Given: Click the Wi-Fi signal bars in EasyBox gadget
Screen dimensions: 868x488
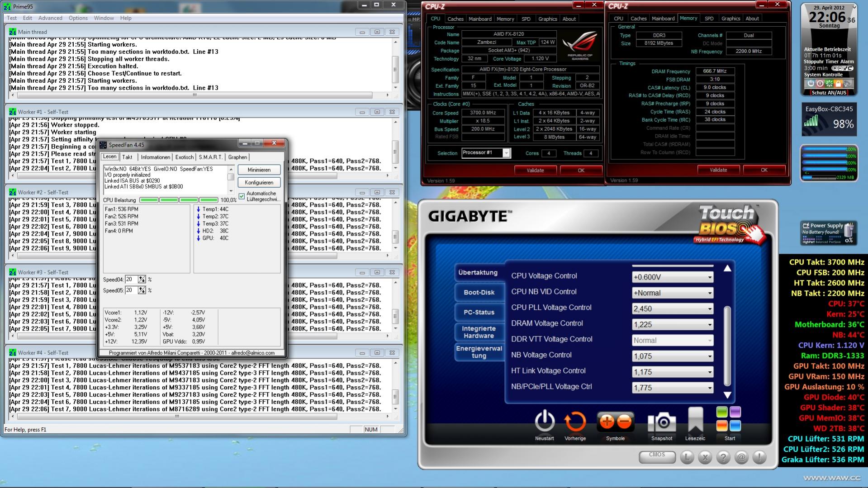Looking at the screenshot, I should [811, 121].
